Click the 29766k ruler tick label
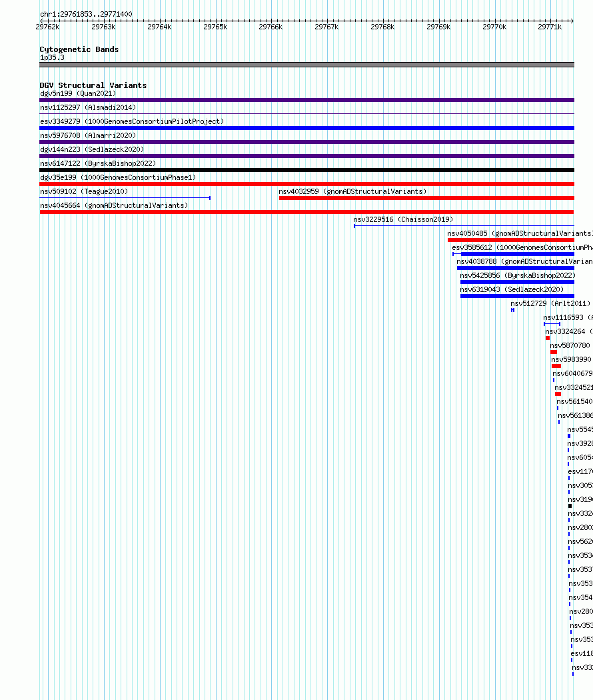 coord(271,27)
